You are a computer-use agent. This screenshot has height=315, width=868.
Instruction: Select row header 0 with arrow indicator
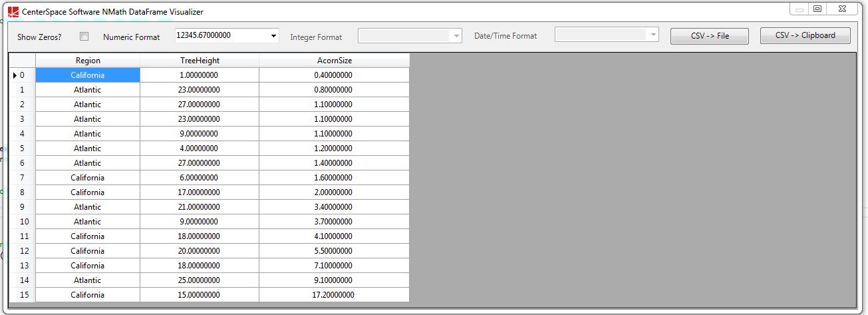(22, 75)
